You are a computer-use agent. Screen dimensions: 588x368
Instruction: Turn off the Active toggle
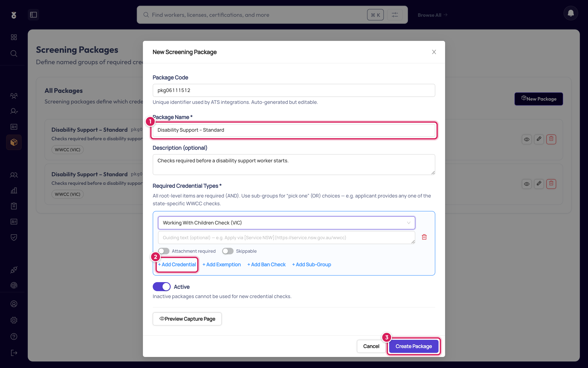click(161, 287)
